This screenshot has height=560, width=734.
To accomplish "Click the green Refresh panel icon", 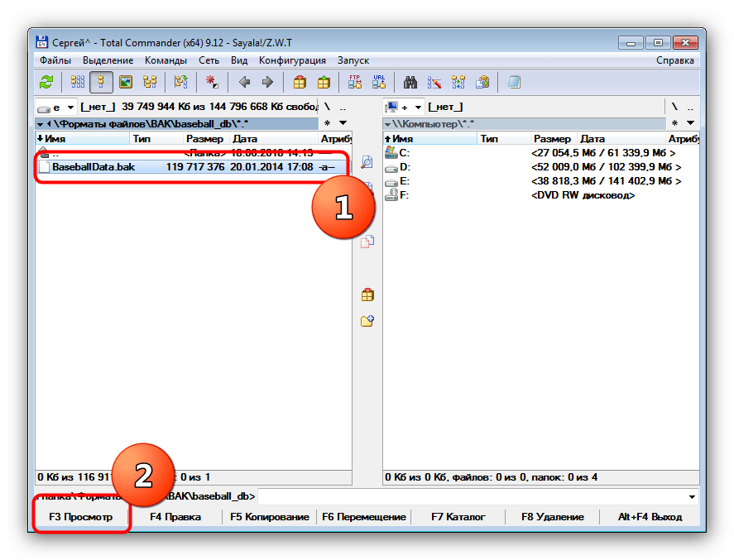I will click(x=47, y=82).
